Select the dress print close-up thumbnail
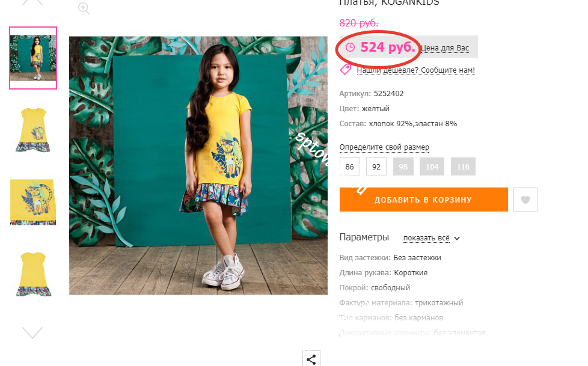The image size is (588, 366). [33, 202]
